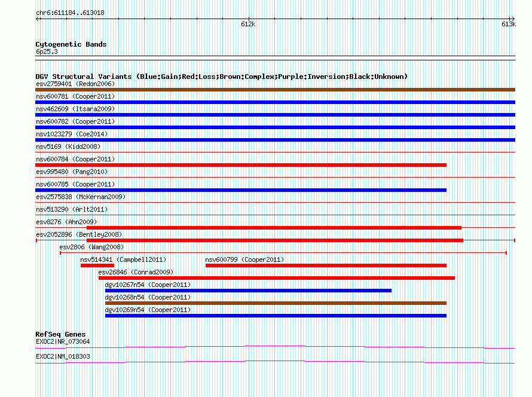This screenshot has width=532, height=397.
Task: Open the nsv462609 (Itsara2009) variant label
Action: 75,109
